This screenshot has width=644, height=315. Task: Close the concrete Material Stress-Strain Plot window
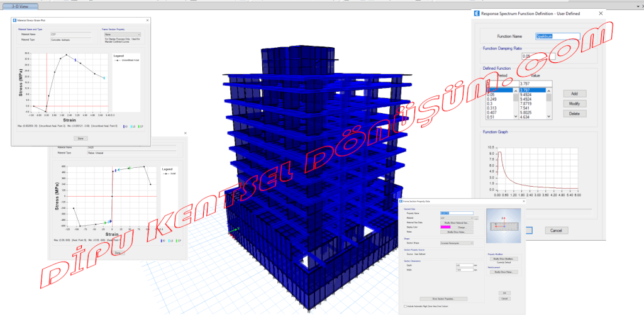[x=147, y=21]
